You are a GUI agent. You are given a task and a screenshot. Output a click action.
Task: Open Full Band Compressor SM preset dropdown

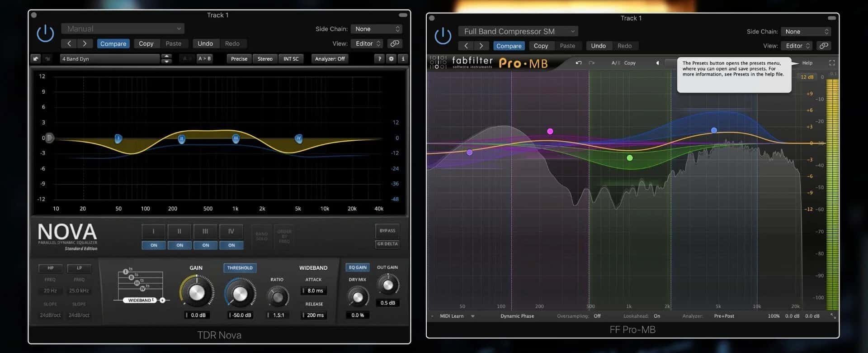[518, 31]
